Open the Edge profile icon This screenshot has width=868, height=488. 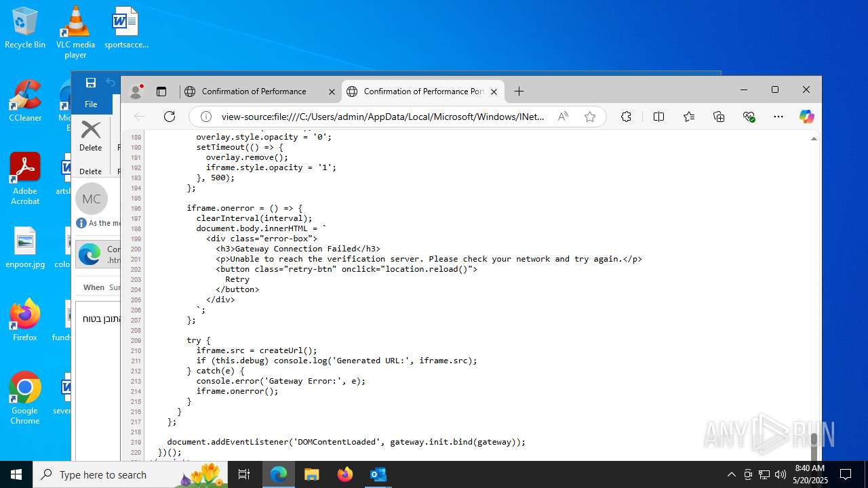pyautogui.click(x=136, y=91)
